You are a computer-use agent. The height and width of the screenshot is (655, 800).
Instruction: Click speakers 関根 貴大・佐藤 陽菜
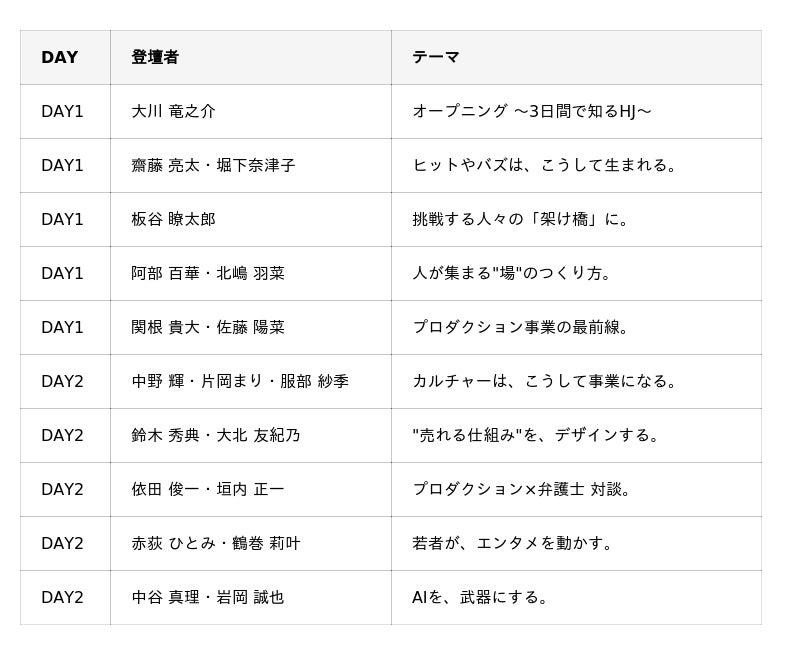[208, 328]
